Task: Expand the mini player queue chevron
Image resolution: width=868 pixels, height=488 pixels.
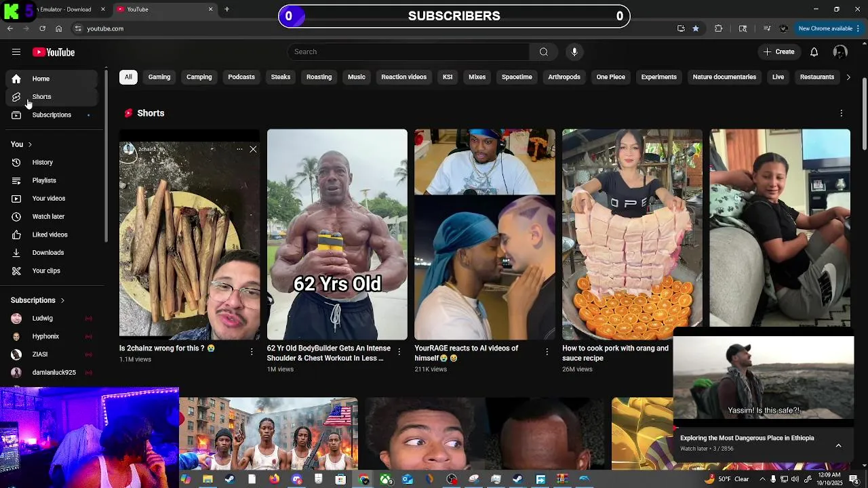Action: [839, 445]
